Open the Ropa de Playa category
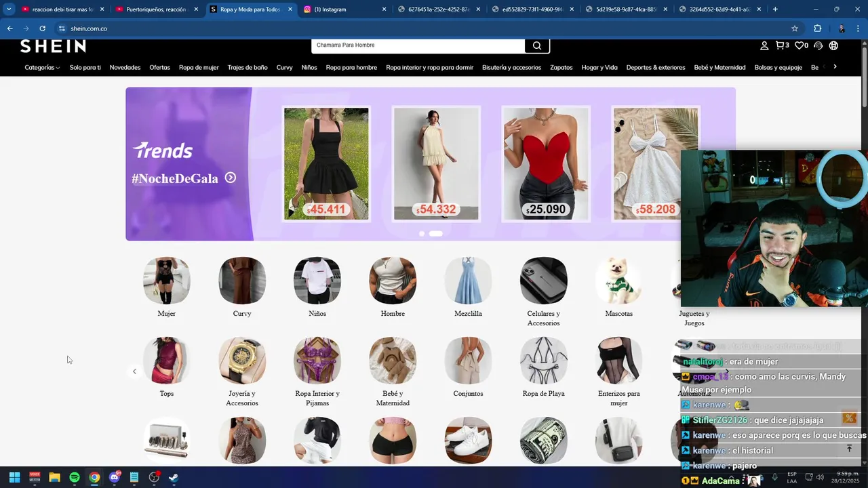 [x=544, y=361]
